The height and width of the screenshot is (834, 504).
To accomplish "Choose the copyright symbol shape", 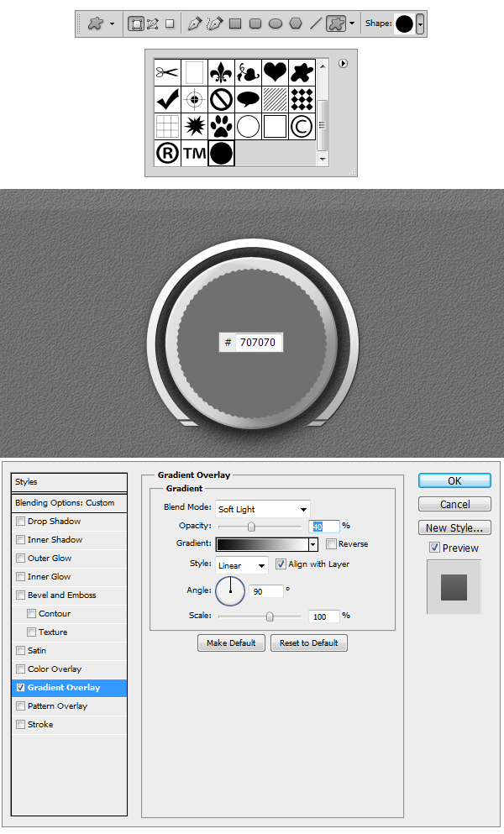I will tap(302, 127).
